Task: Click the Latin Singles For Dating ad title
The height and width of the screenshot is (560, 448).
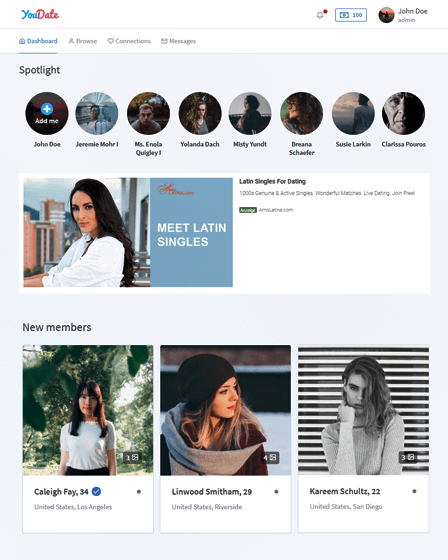Action: click(x=272, y=181)
